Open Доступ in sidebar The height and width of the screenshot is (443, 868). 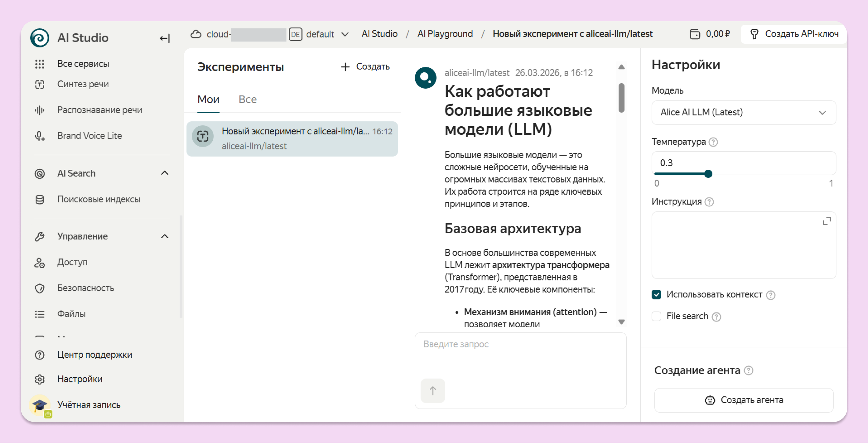pos(72,263)
